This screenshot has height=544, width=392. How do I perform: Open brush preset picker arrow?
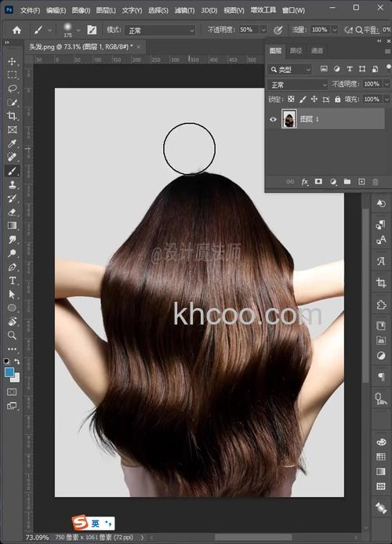click(78, 31)
